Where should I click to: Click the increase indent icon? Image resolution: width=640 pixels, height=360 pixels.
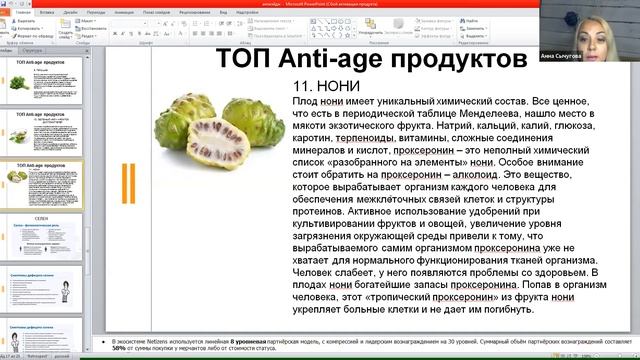point(229,23)
